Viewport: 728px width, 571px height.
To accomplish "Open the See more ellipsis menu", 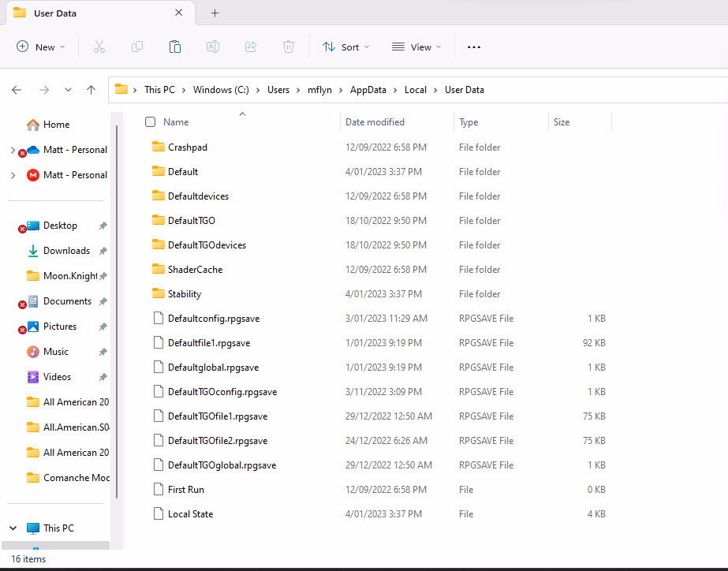I will point(474,47).
